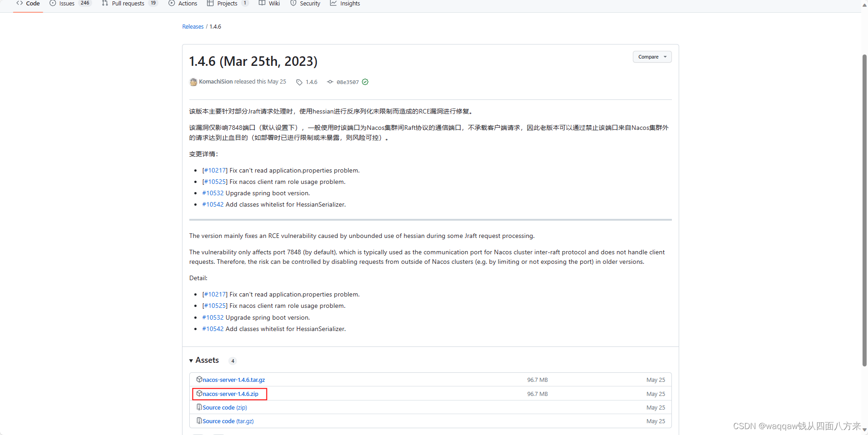Image resolution: width=868 pixels, height=435 pixels.
Task: Click file-zip icon for Source code (tar.gz)
Action: coord(199,421)
